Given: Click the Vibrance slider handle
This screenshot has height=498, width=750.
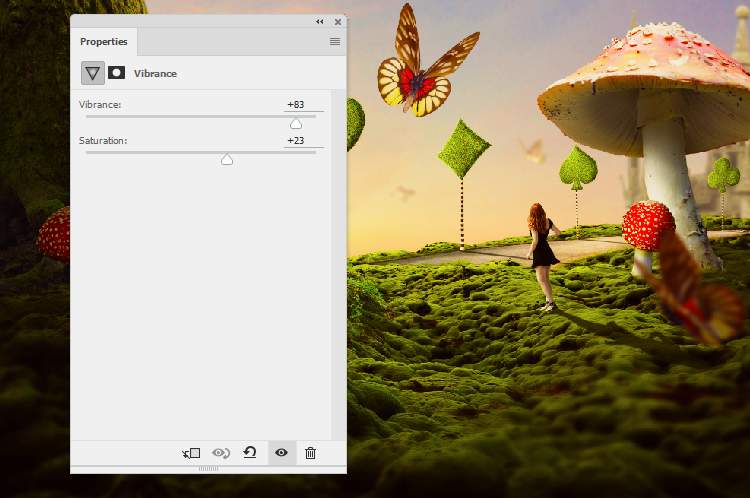Looking at the screenshot, I should [296, 123].
